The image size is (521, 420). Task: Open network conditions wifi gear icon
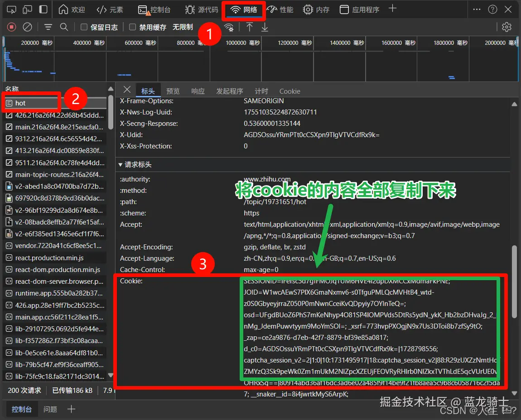point(229,27)
